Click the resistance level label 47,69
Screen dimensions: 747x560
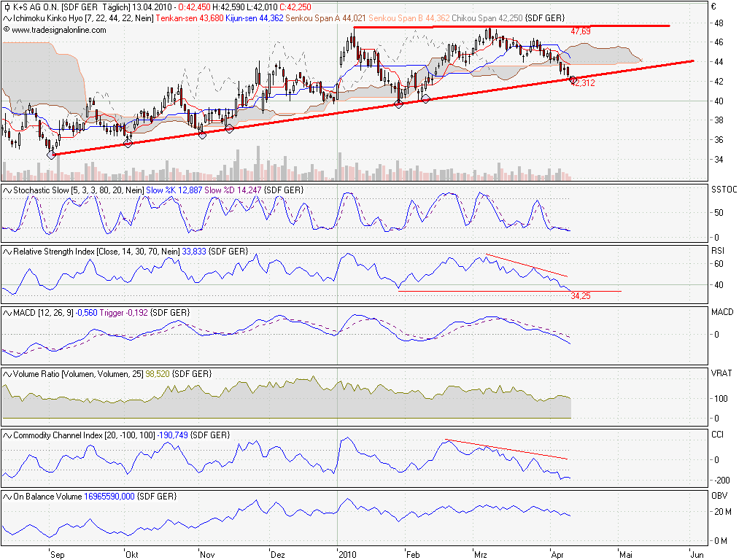click(x=580, y=31)
